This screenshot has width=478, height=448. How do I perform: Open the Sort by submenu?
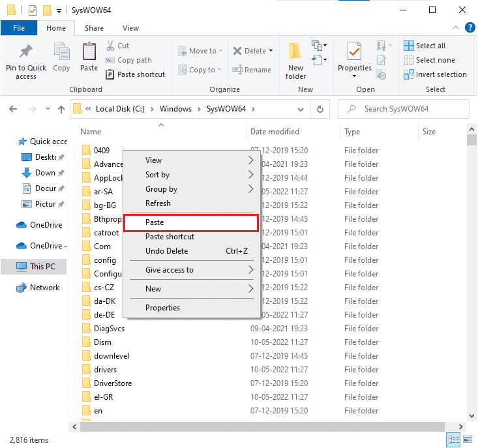191,175
